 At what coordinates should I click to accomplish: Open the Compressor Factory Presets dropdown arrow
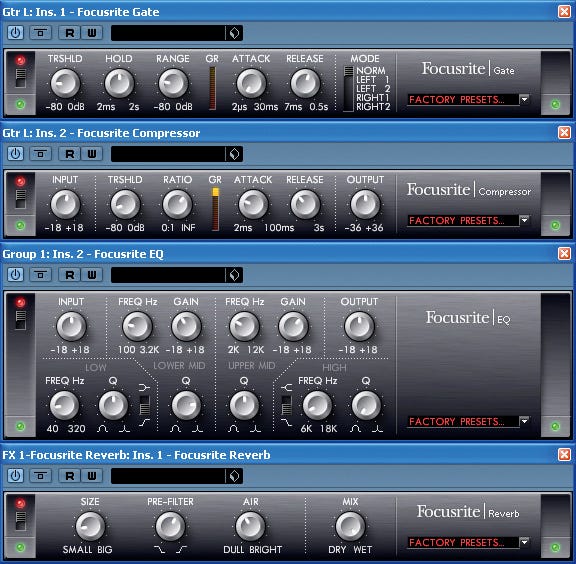(524, 220)
